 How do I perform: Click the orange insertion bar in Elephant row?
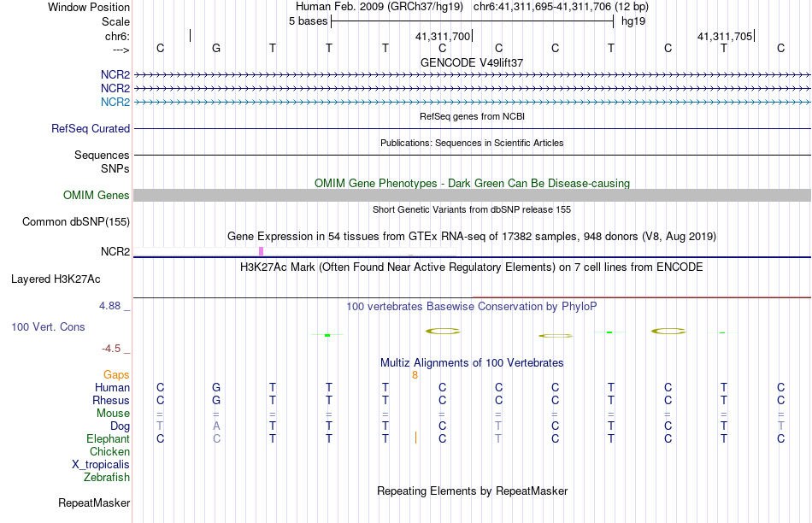pyautogui.click(x=416, y=438)
